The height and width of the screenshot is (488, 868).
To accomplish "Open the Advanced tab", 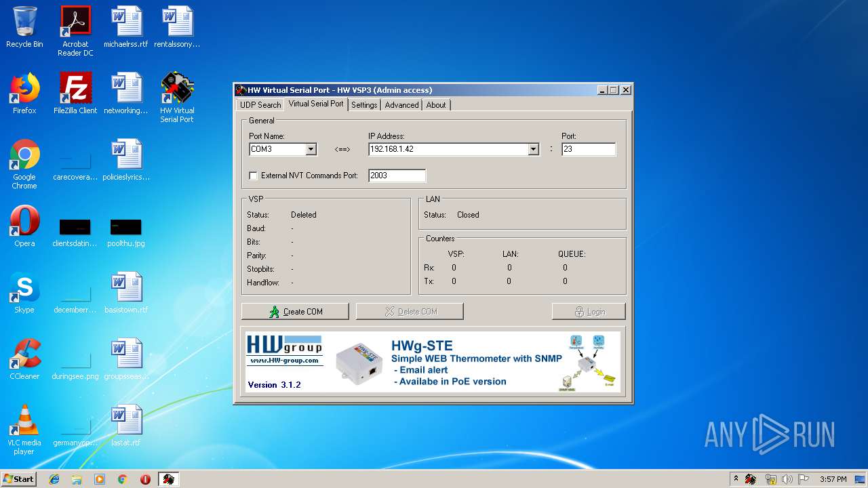I will (401, 105).
